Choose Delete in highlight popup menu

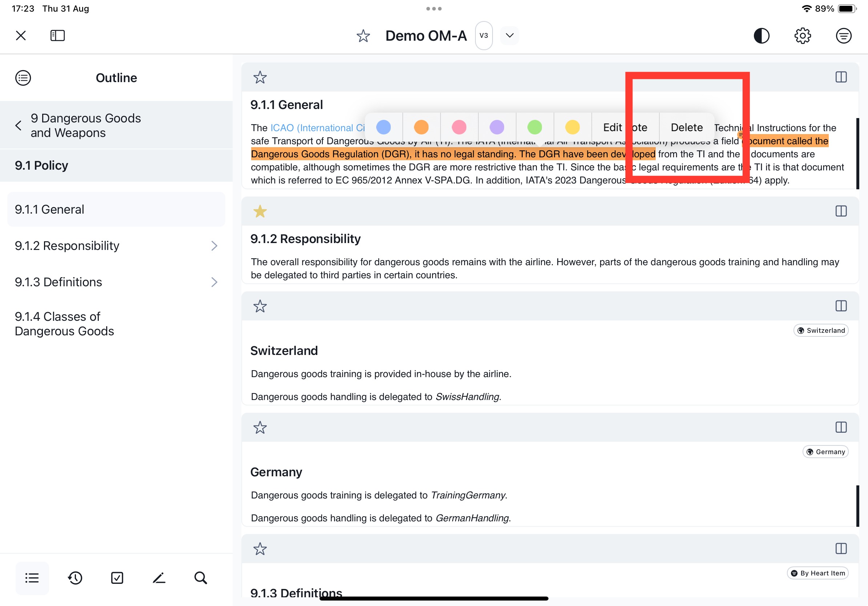(x=687, y=127)
